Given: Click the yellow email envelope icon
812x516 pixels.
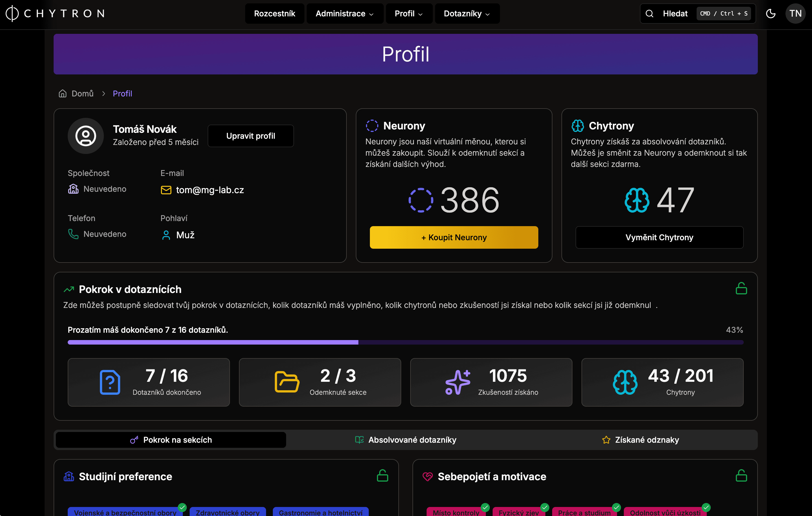Looking at the screenshot, I should click(x=166, y=190).
